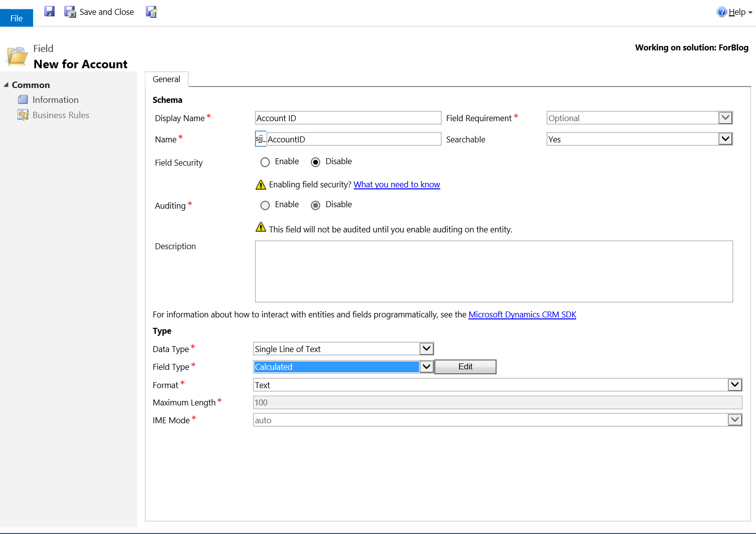756x534 pixels.
Task: Click the field security warning icon
Action: coord(261,185)
